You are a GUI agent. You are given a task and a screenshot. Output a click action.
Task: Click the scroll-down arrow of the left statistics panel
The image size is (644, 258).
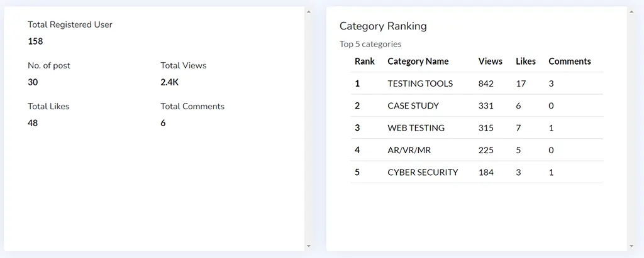click(309, 245)
